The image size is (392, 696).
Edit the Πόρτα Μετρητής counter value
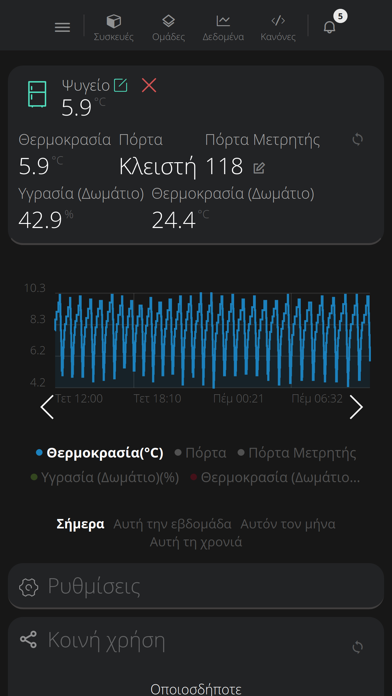click(259, 168)
